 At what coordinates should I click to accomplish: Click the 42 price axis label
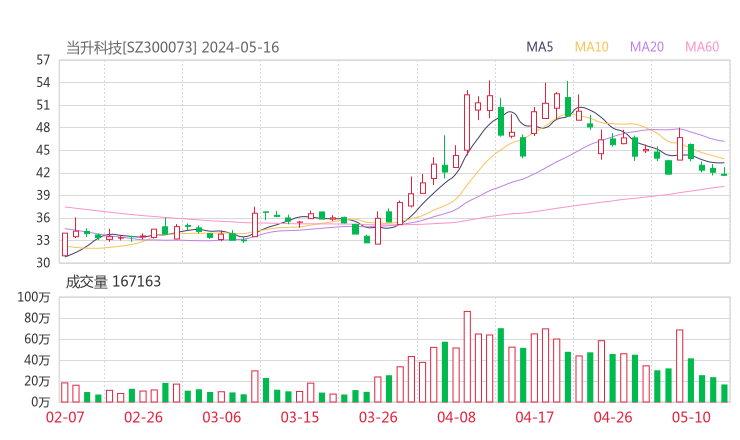coord(43,173)
